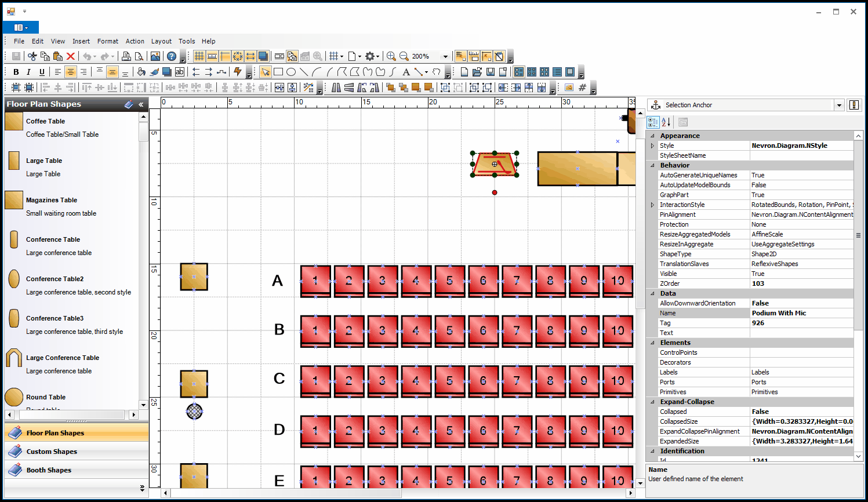
Task: Click the New document icon
Action: pyautogui.click(x=464, y=72)
